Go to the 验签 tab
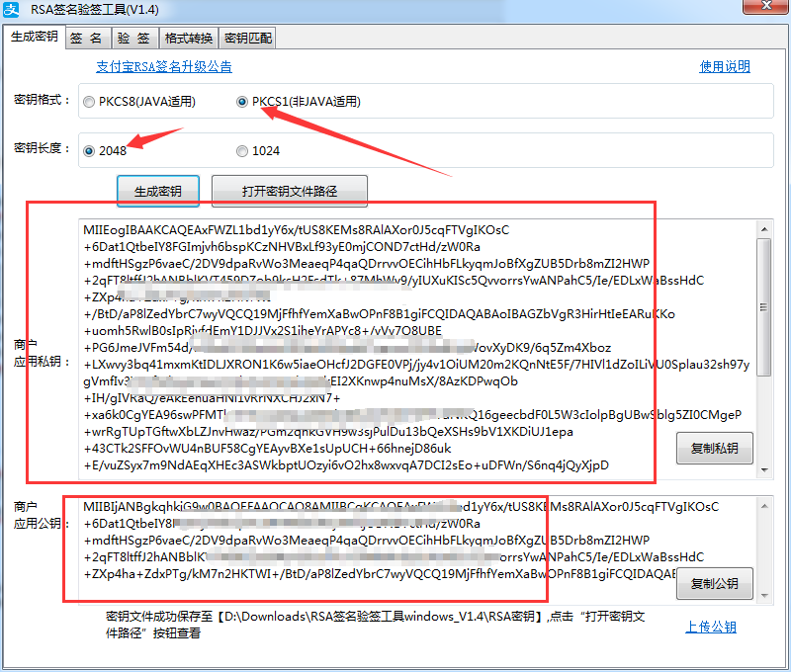The height and width of the screenshot is (672, 791). (133, 39)
